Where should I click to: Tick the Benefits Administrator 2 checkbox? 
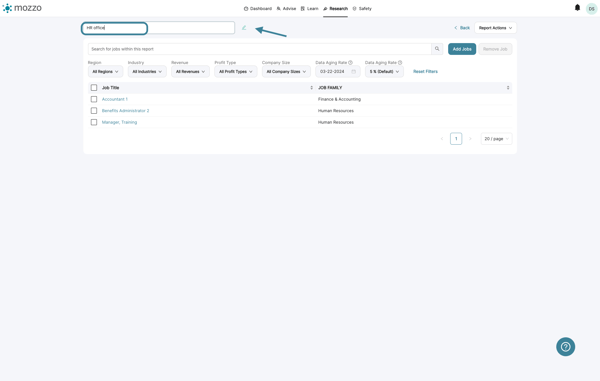[x=94, y=111]
